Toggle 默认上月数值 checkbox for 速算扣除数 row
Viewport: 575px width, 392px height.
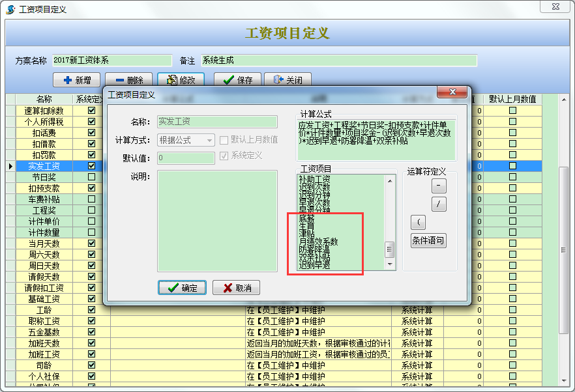click(513, 110)
